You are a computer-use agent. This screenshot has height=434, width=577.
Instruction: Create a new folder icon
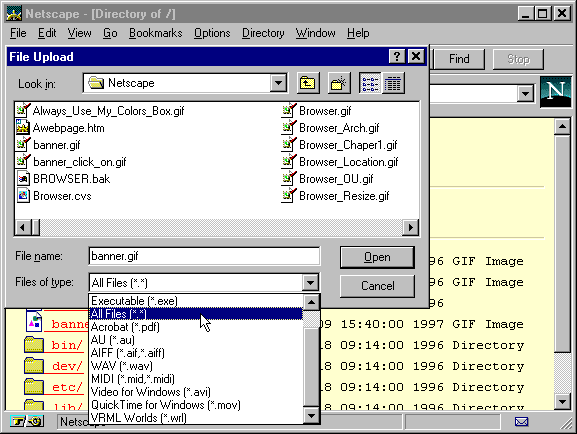pos(339,83)
